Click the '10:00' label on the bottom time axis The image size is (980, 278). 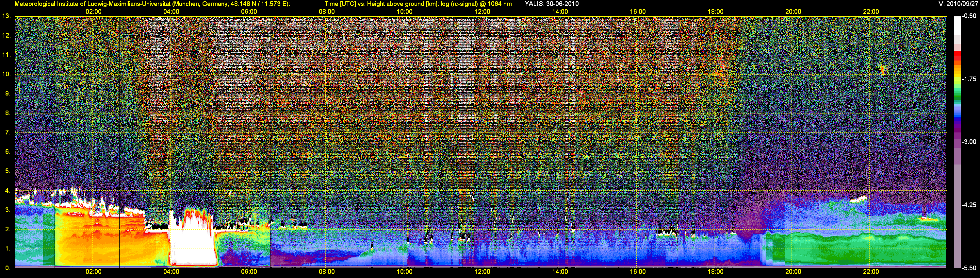(x=404, y=271)
